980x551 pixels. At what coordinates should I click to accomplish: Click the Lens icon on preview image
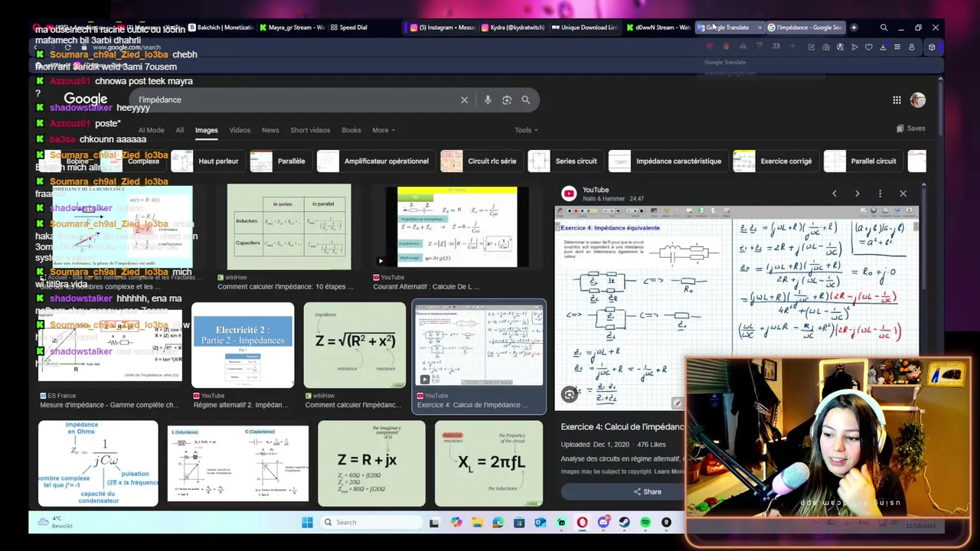click(569, 394)
